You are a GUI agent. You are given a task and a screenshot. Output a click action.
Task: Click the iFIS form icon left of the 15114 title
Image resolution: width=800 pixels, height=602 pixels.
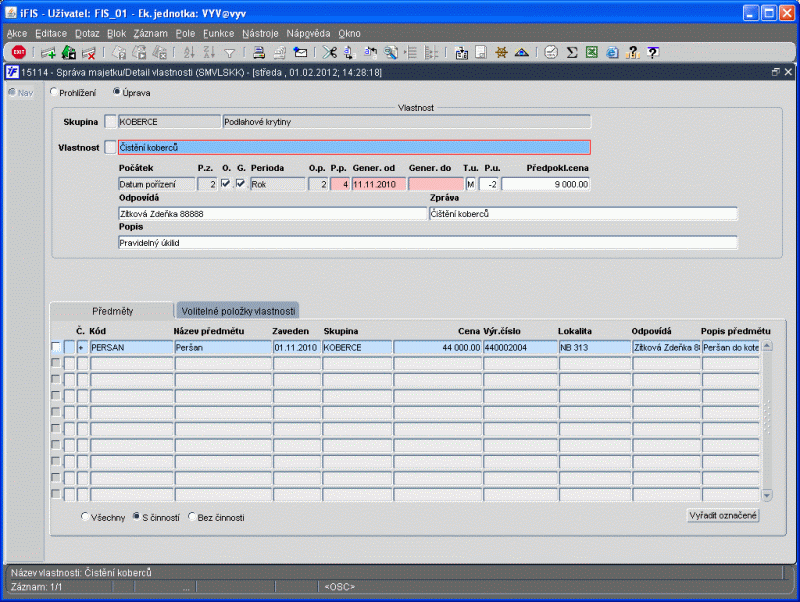[x=12, y=72]
